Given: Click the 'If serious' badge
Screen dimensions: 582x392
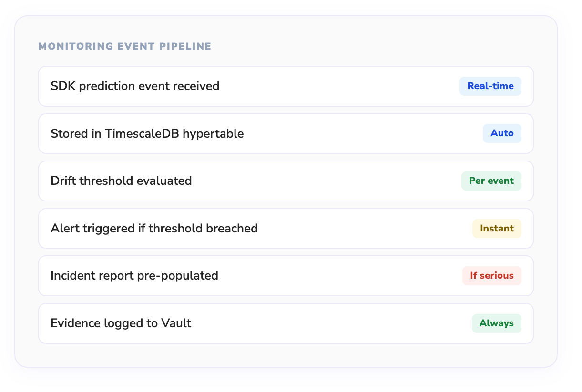Looking at the screenshot, I should coord(491,275).
